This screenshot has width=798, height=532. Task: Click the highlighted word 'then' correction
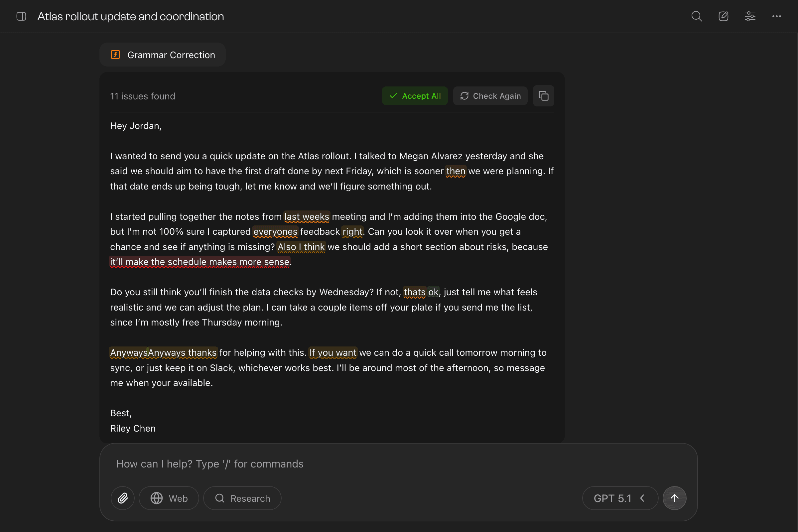456,171
